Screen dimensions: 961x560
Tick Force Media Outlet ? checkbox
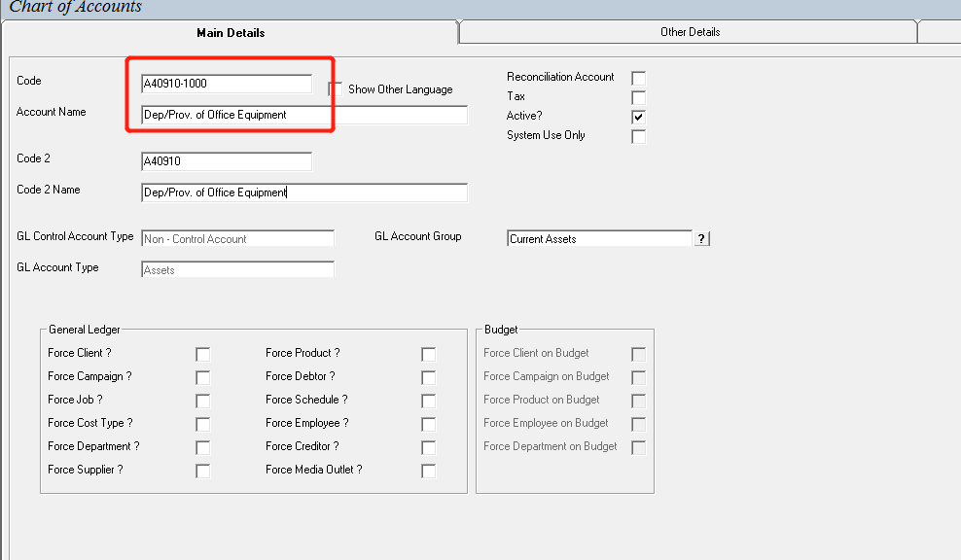428,472
